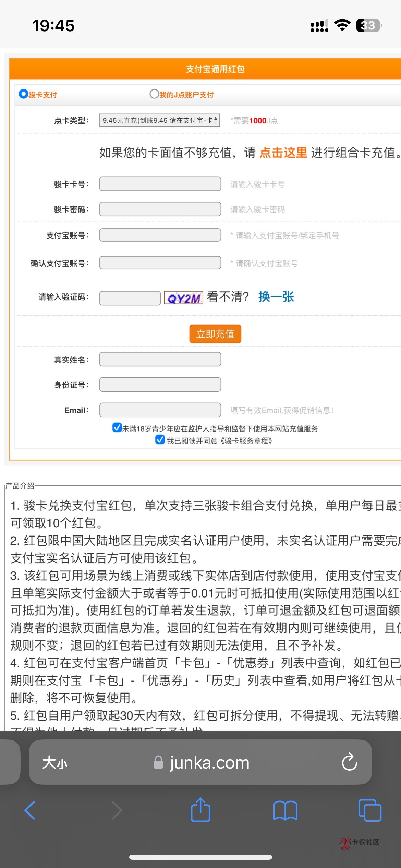Select the 骏卡支付 radio option
The image size is (401, 868).
(x=23, y=94)
